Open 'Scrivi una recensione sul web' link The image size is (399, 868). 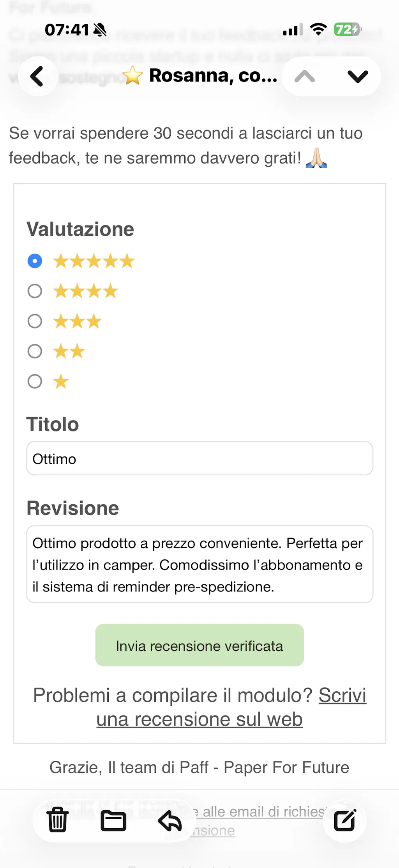[x=199, y=719]
